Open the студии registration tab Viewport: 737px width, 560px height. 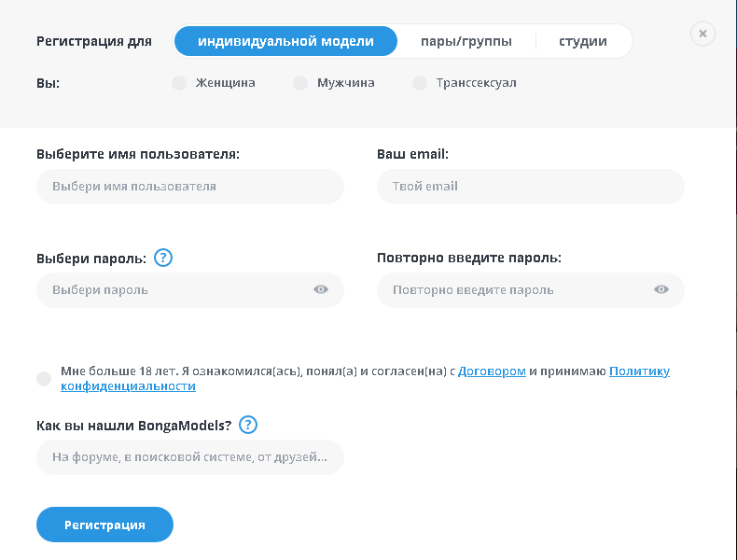click(583, 41)
